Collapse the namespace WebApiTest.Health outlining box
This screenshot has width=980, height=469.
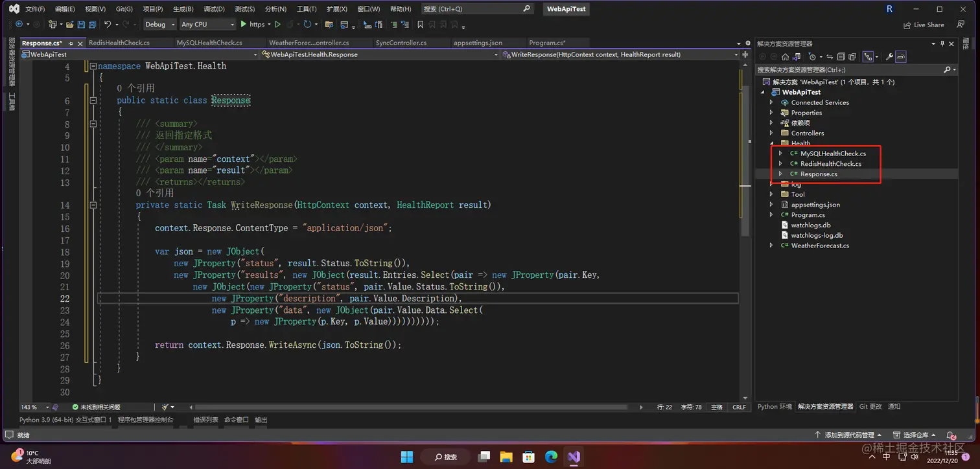point(93,66)
